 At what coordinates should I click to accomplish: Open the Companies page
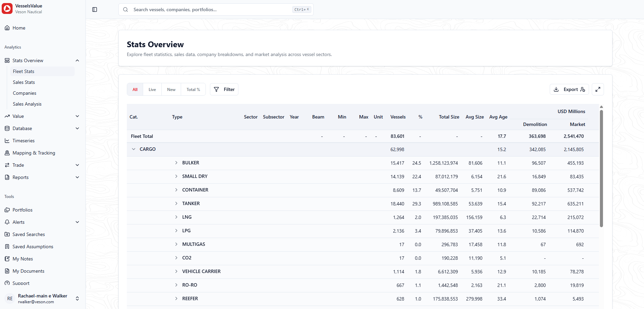coord(24,93)
